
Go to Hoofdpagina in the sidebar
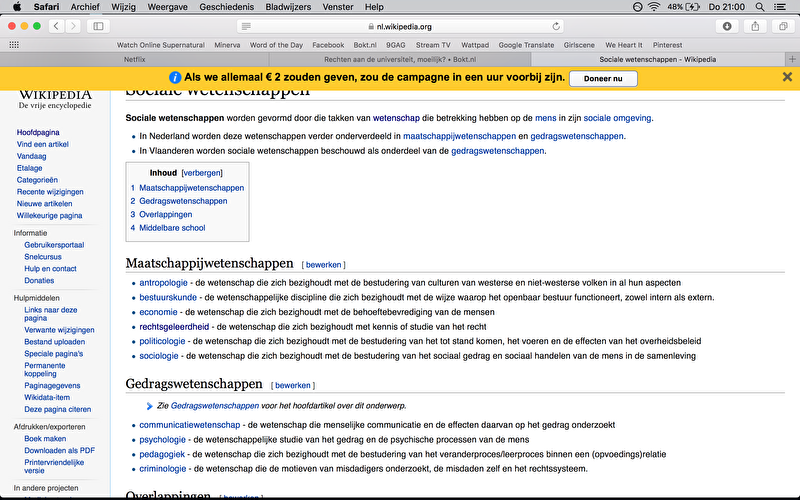tap(38, 132)
